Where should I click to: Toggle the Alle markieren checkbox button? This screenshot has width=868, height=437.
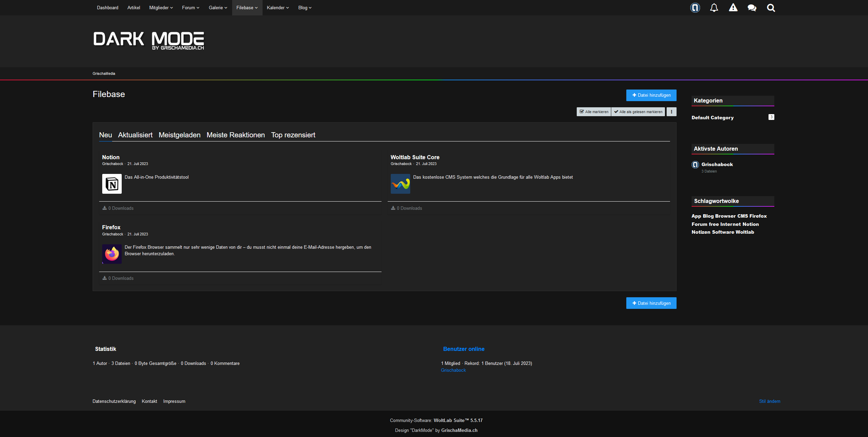[x=594, y=112]
